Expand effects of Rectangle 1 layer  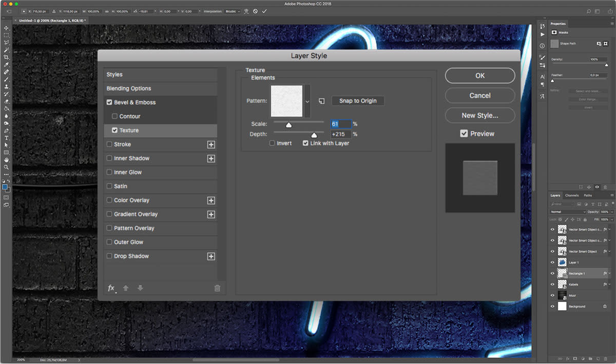click(610, 273)
